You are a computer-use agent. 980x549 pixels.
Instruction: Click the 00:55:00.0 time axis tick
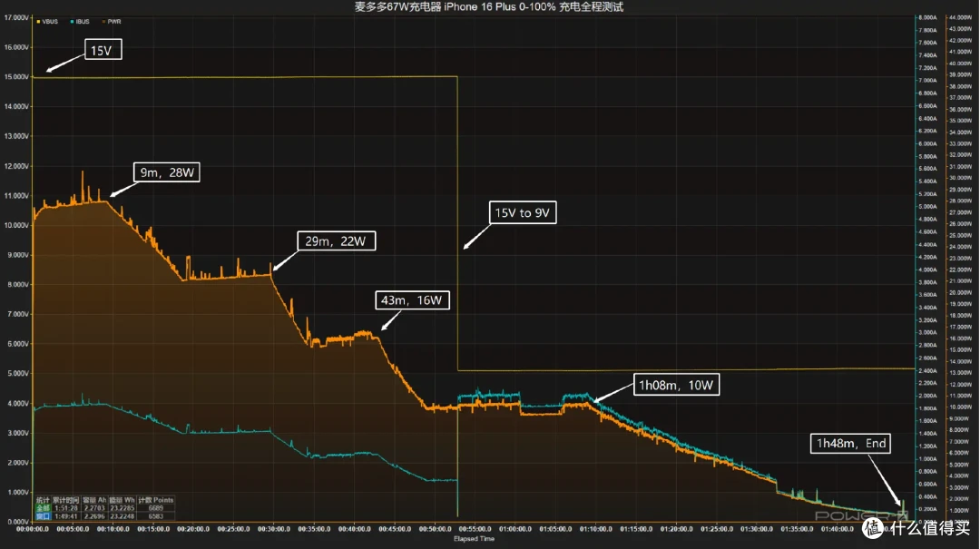(x=475, y=529)
